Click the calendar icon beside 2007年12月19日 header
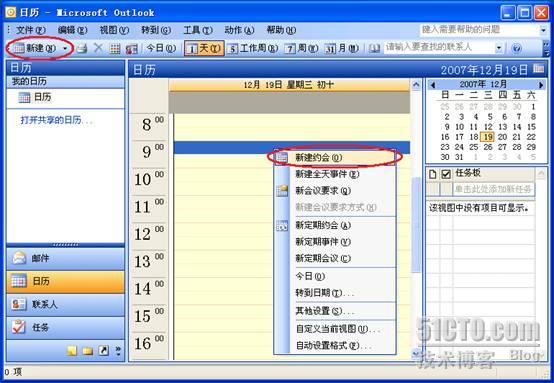 pyautogui.click(x=539, y=69)
